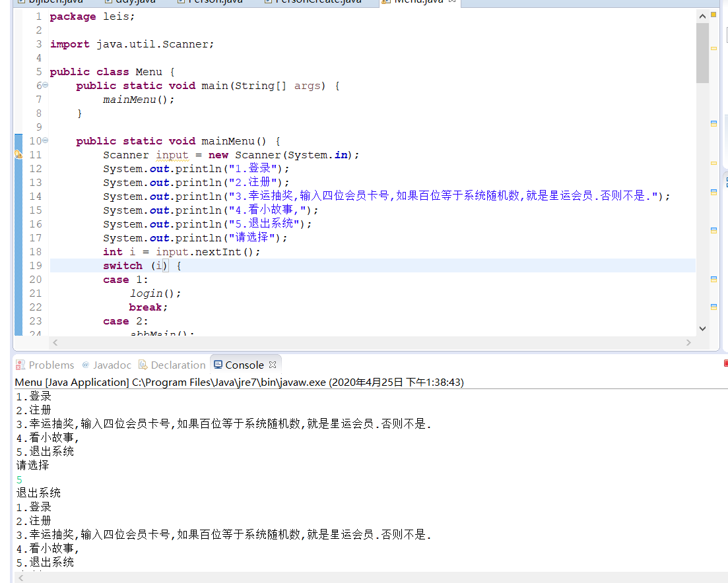Click the println "2.注册" code line
The image size is (728, 583).
coord(196,183)
